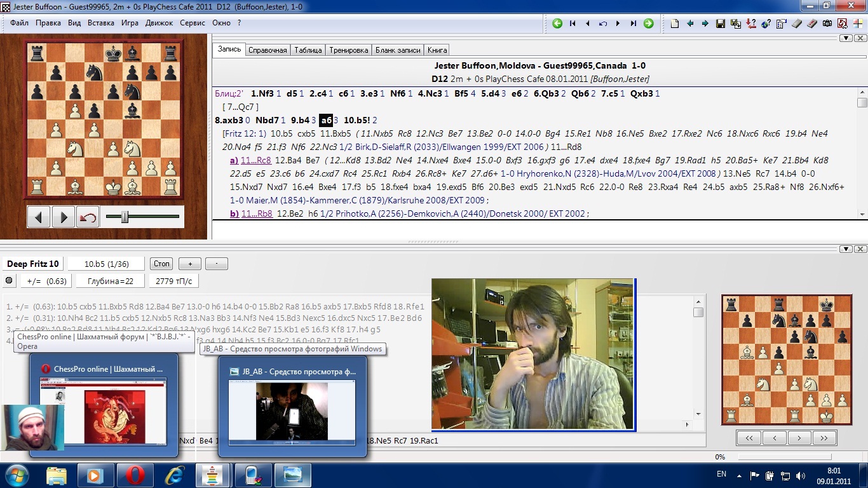Stop the engine with Стоп button
The image size is (868, 488).
click(x=161, y=264)
